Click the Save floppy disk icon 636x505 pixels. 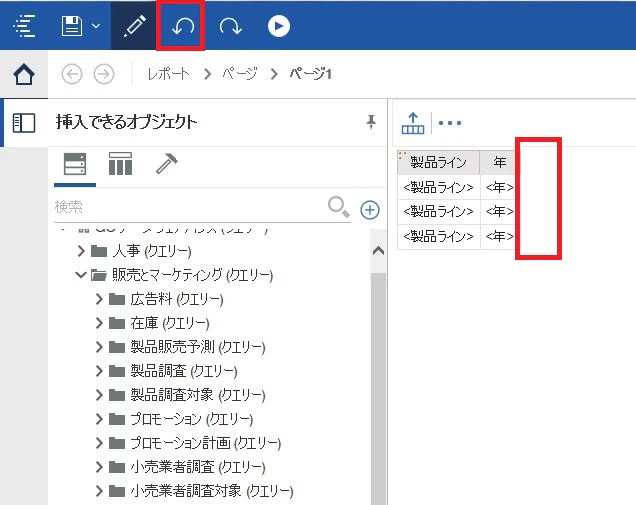pyautogui.click(x=72, y=26)
